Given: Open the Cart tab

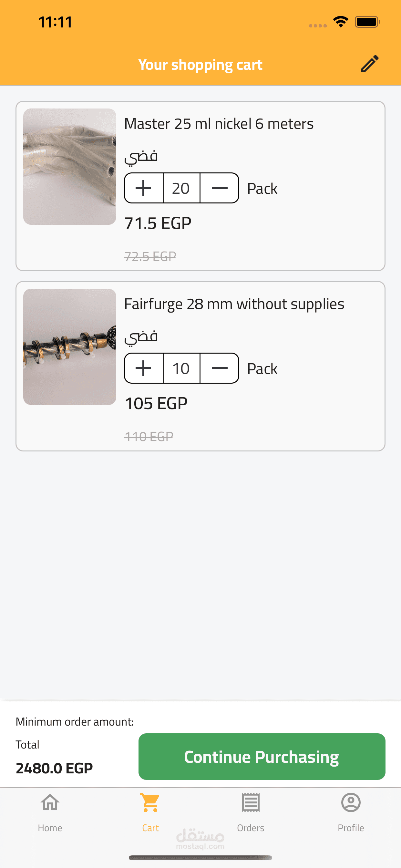Looking at the screenshot, I should click(x=150, y=812).
